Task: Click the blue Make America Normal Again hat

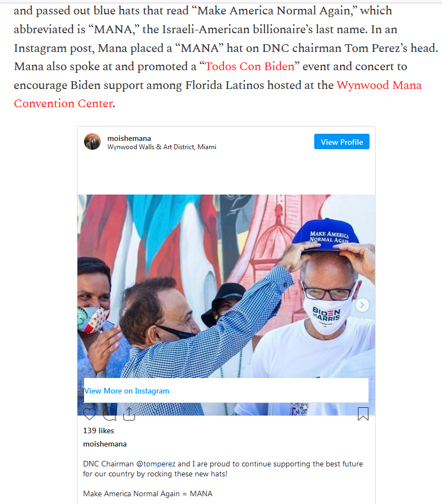Action: 326,234
